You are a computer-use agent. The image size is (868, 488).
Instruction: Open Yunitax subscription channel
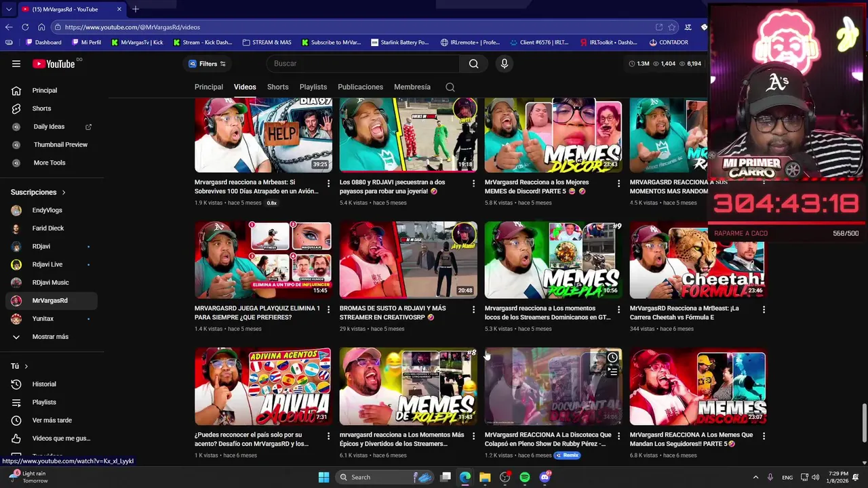[x=52, y=319]
